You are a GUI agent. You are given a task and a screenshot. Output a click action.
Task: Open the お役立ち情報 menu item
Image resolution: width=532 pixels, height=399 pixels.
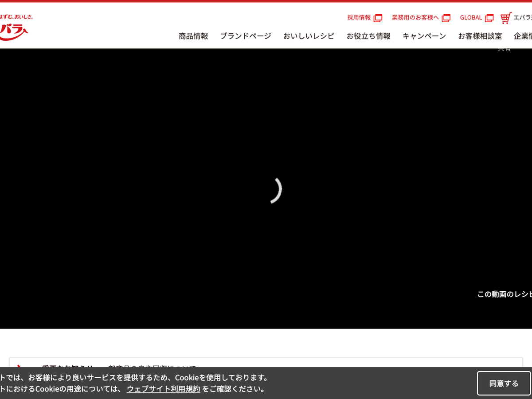(x=368, y=36)
